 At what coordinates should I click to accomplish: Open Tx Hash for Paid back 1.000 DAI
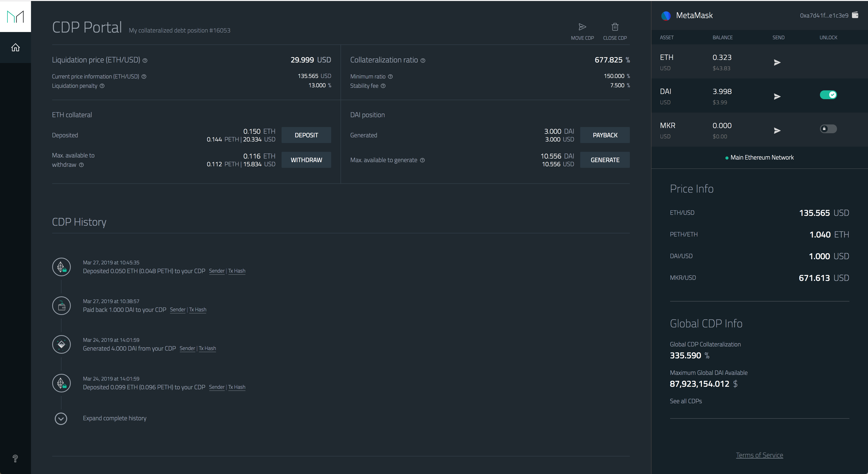tap(197, 310)
